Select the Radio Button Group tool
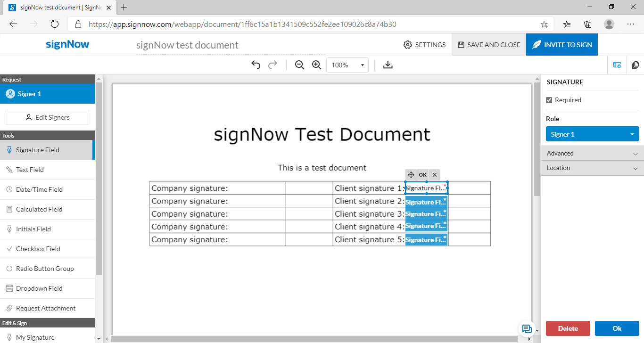This screenshot has height=343, width=644. 47,269
